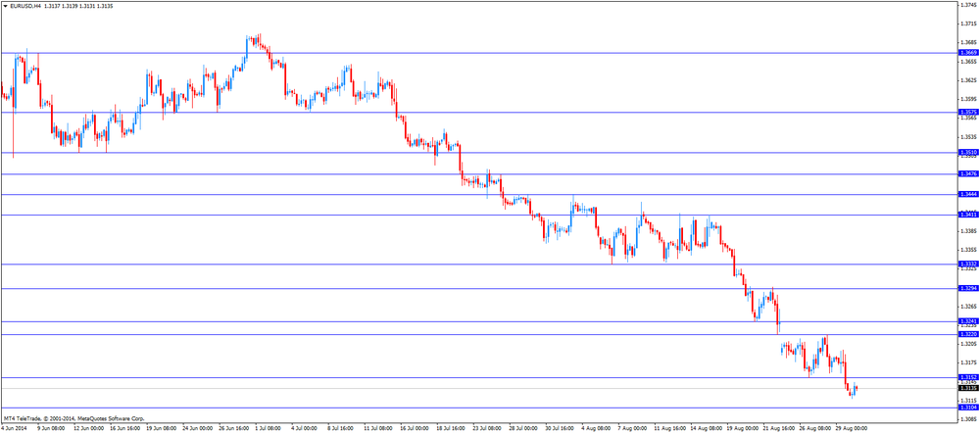Click the MT4 TeleTrade MetaQuotes copyright text
The width and height of the screenshot is (980, 433).
(73, 418)
